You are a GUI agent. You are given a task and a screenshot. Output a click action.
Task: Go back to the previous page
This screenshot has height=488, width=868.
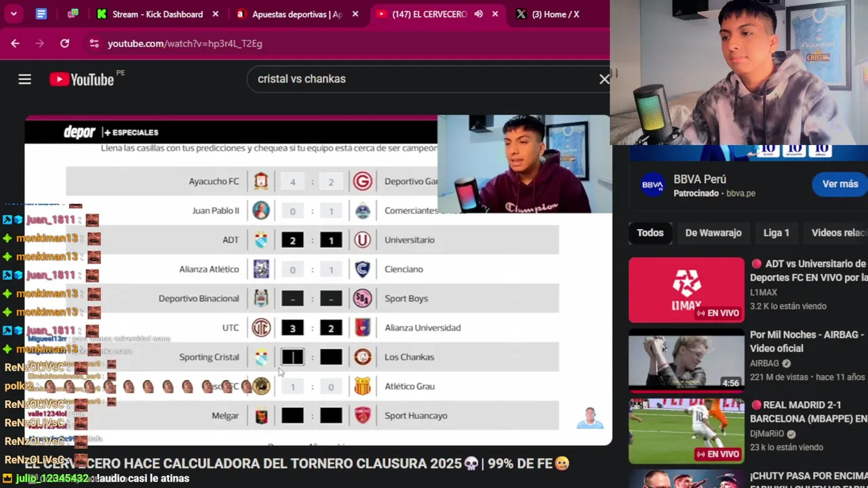click(15, 43)
